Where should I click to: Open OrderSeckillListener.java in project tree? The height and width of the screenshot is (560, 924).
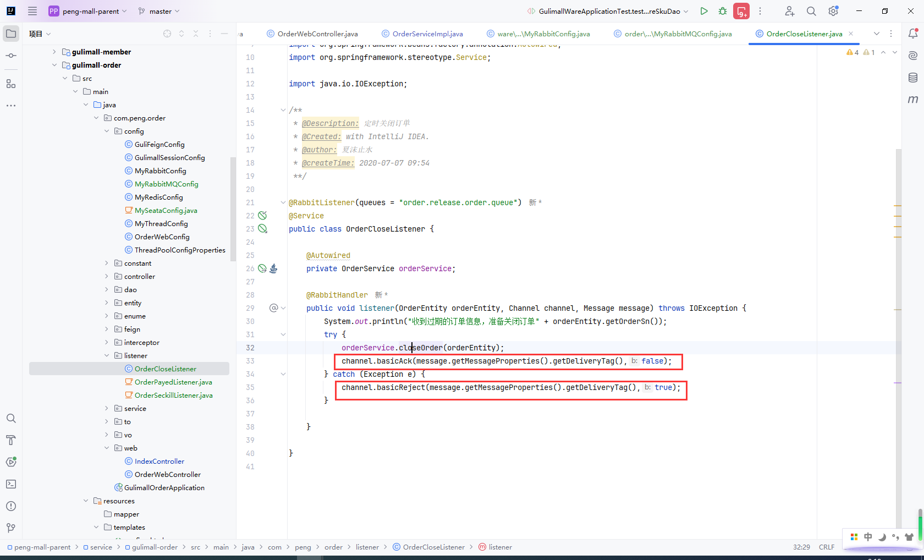click(174, 395)
